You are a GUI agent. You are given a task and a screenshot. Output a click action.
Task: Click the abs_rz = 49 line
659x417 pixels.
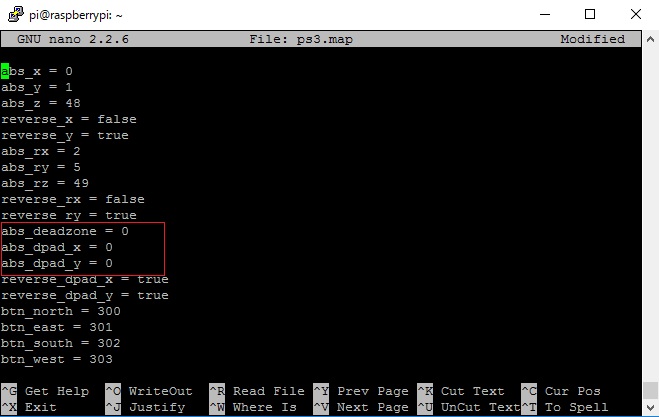45,183
